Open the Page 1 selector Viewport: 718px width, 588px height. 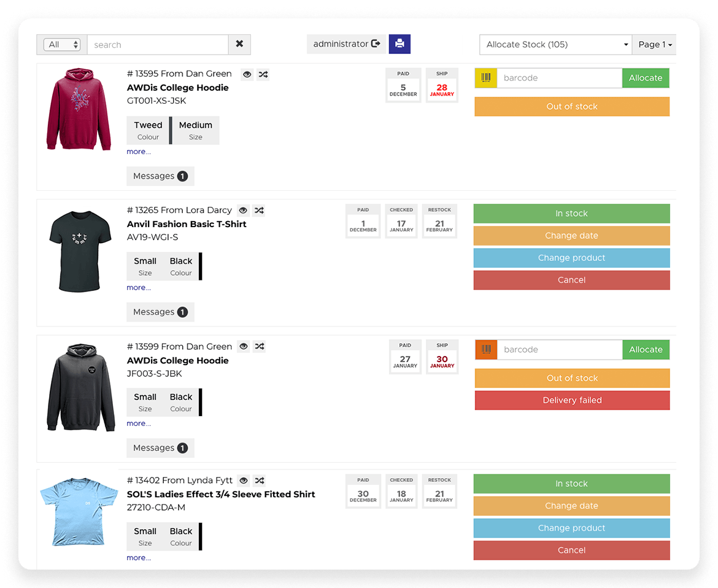click(654, 44)
